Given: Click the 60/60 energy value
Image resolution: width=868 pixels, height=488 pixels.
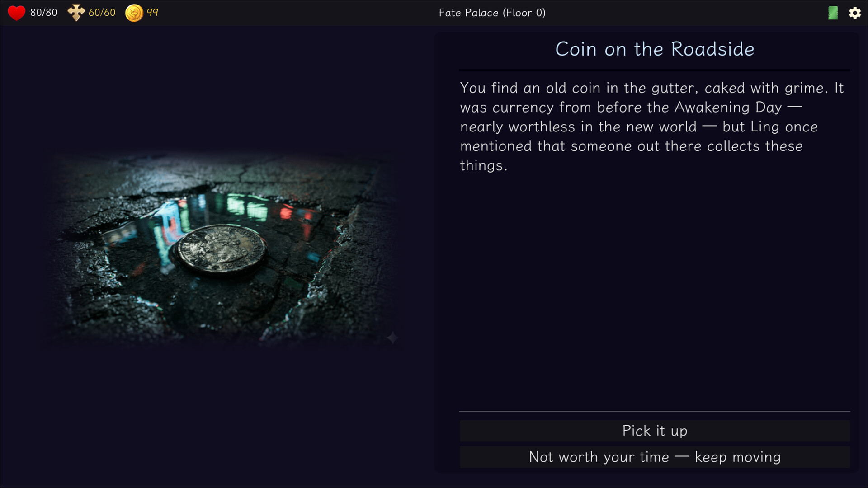Looking at the screenshot, I should [x=102, y=13].
